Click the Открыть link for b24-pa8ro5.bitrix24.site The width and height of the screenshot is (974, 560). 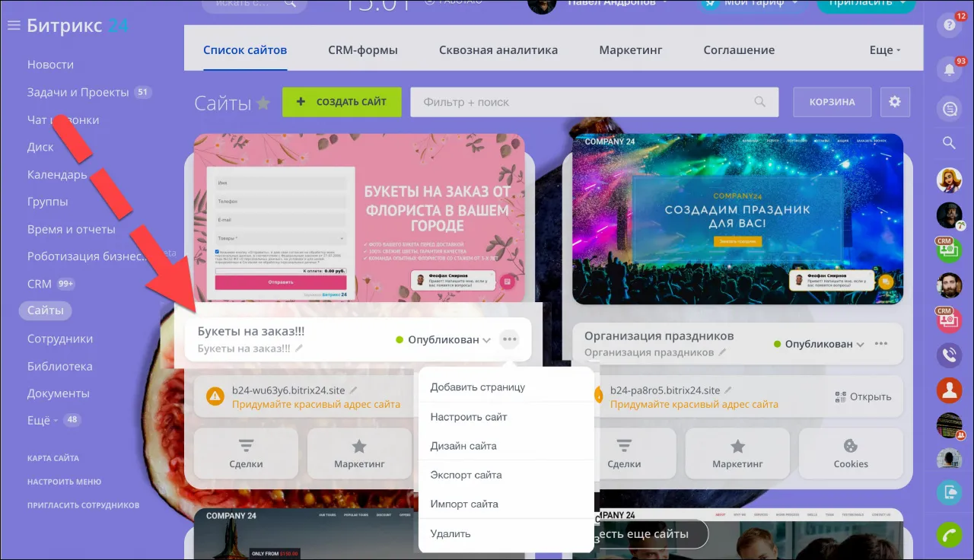click(x=871, y=396)
